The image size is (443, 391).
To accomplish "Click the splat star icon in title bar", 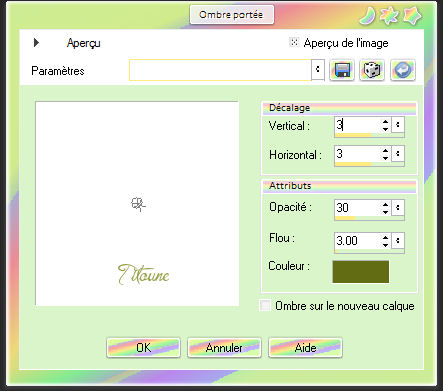I will tap(389, 16).
